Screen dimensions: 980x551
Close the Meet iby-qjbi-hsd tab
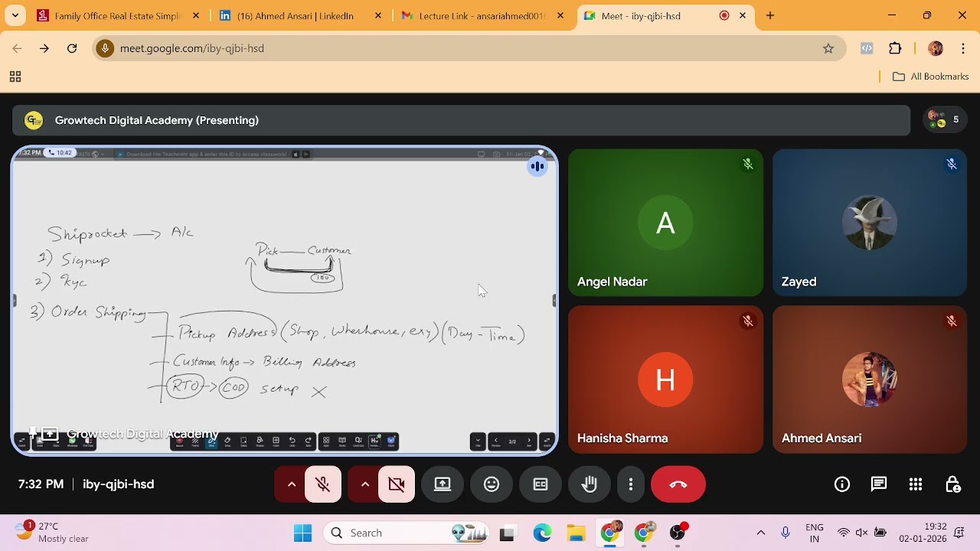pos(743,15)
